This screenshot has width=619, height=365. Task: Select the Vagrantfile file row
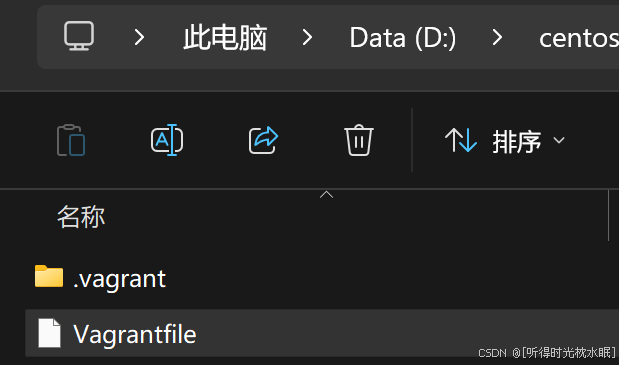(x=322, y=333)
